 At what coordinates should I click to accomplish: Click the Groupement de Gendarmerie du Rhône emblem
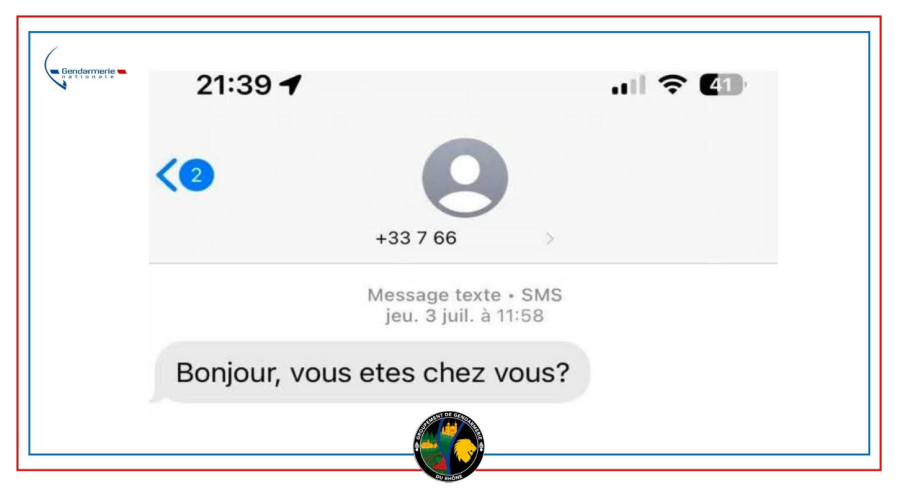tap(449, 446)
